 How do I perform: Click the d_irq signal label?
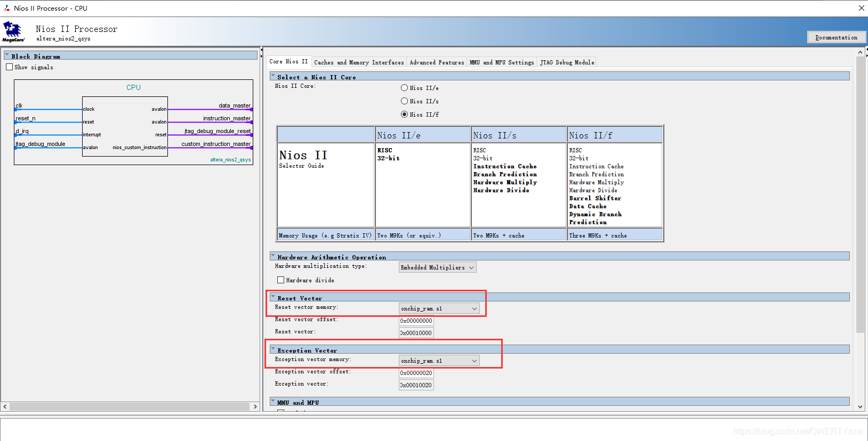coord(22,131)
